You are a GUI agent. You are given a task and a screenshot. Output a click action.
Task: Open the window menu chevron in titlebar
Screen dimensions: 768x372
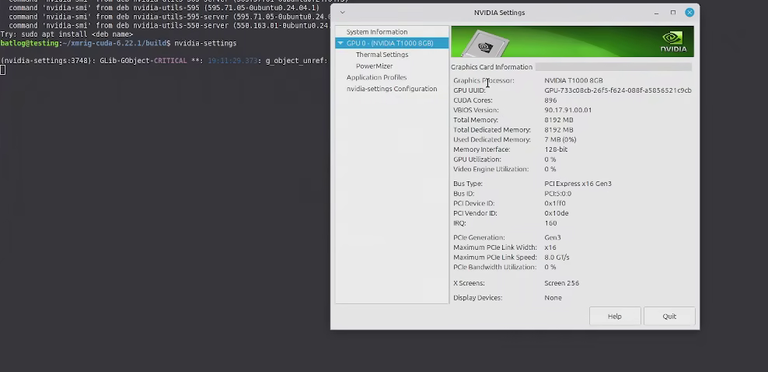tap(342, 13)
